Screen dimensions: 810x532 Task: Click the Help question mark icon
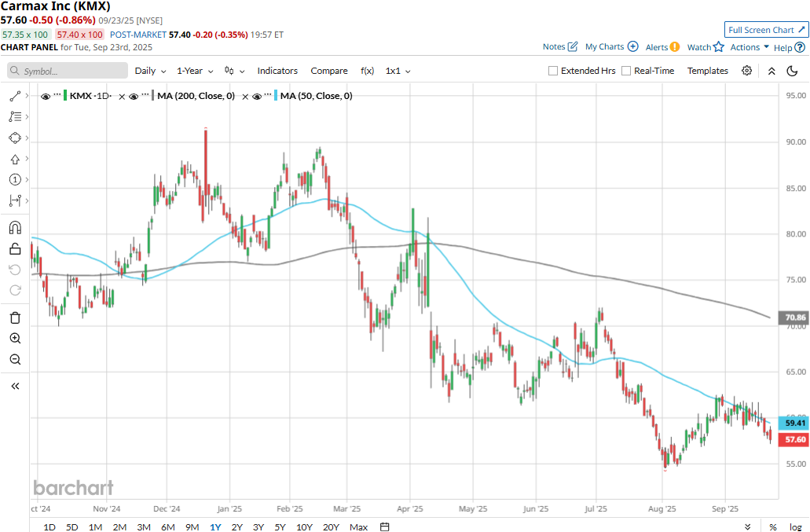coord(800,47)
